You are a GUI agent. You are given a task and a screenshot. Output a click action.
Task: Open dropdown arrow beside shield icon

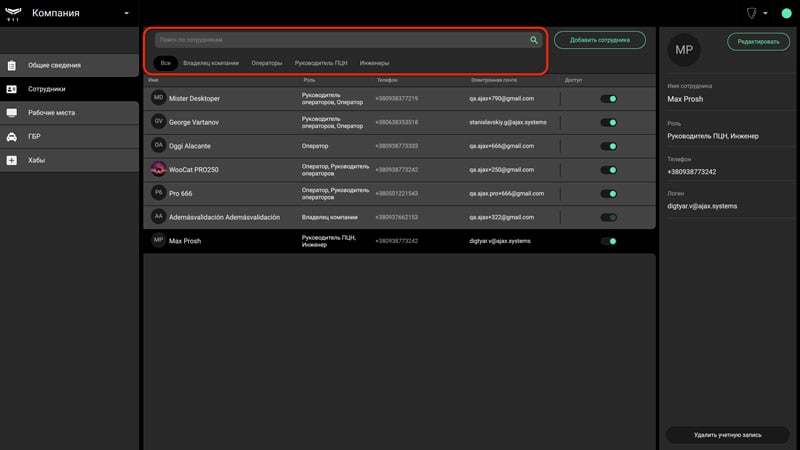(765, 13)
